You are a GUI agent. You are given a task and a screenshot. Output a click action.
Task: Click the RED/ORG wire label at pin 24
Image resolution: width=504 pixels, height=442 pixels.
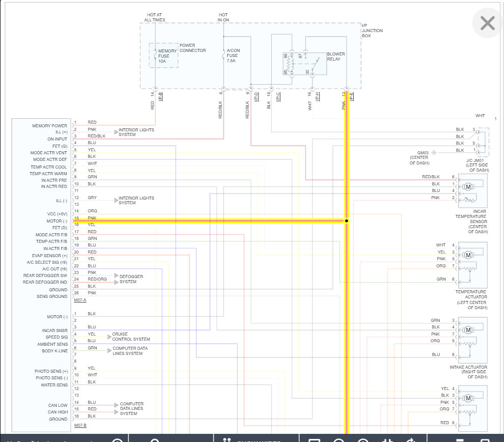[x=97, y=279]
